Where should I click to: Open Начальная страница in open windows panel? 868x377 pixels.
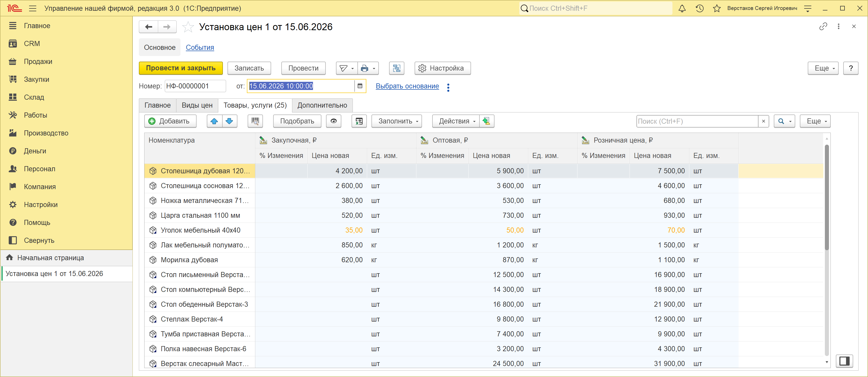pyautogui.click(x=67, y=258)
